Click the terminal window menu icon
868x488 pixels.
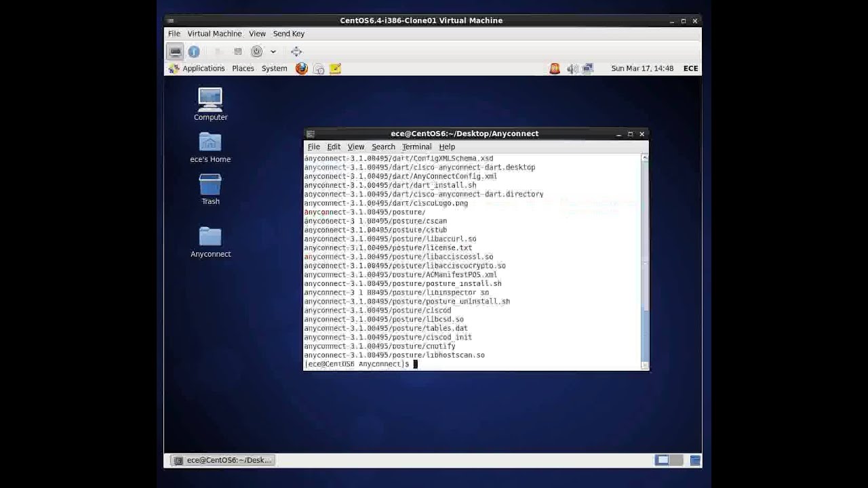311,134
